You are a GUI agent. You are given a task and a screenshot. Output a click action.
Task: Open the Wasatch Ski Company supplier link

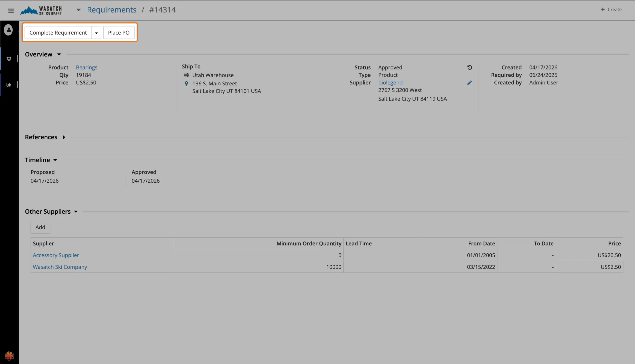[x=60, y=267]
